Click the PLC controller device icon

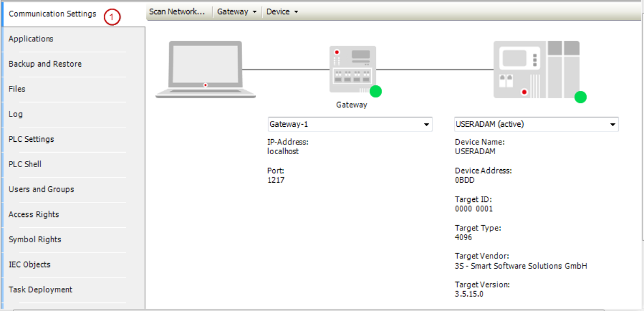click(x=537, y=69)
